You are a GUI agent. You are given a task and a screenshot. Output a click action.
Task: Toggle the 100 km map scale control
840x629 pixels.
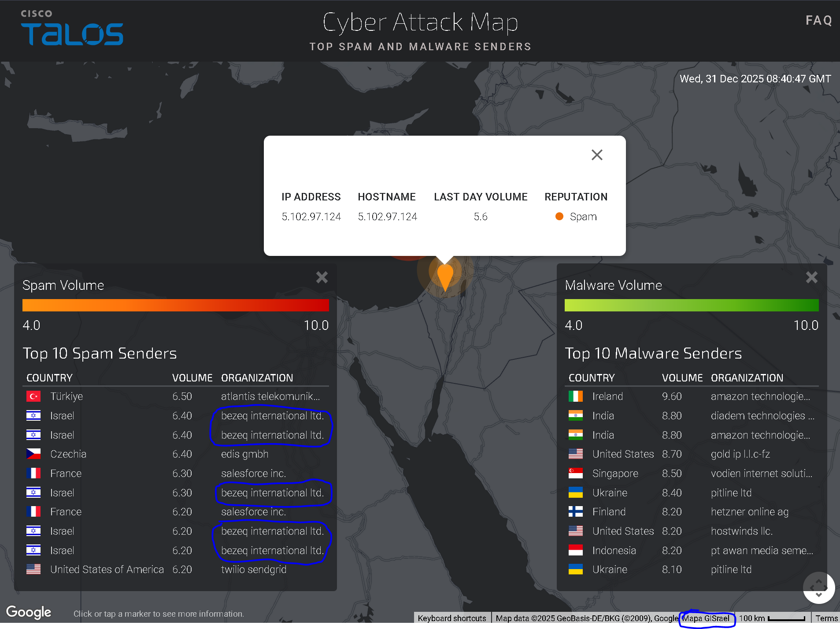click(772, 618)
